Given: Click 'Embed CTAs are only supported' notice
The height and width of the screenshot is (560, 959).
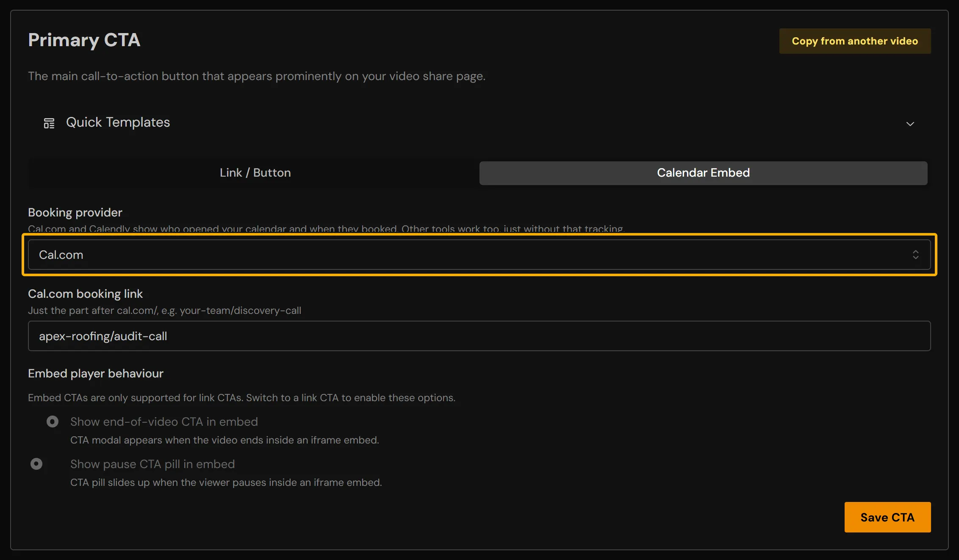Looking at the screenshot, I should point(241,398).
